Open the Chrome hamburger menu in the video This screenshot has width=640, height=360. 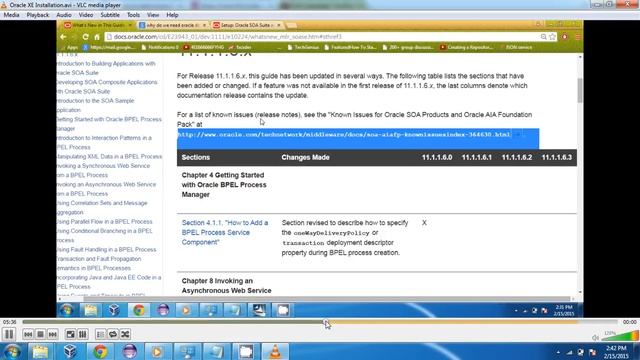577,37
